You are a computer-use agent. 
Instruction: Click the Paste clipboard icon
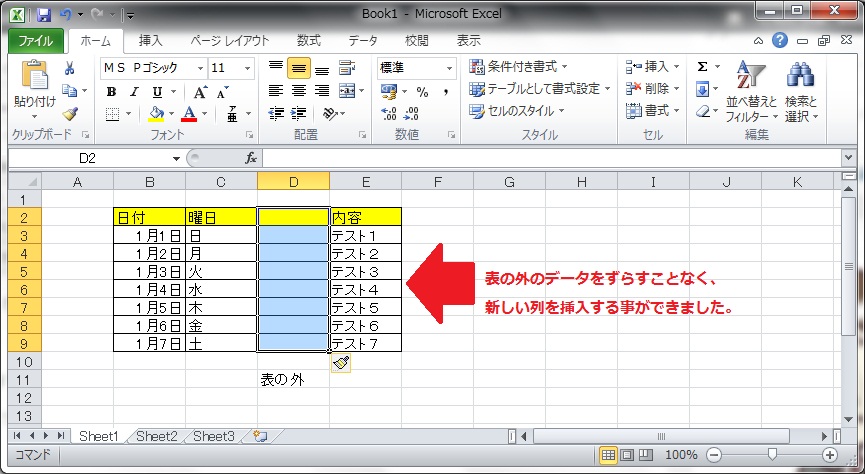[x=35, y=74]
